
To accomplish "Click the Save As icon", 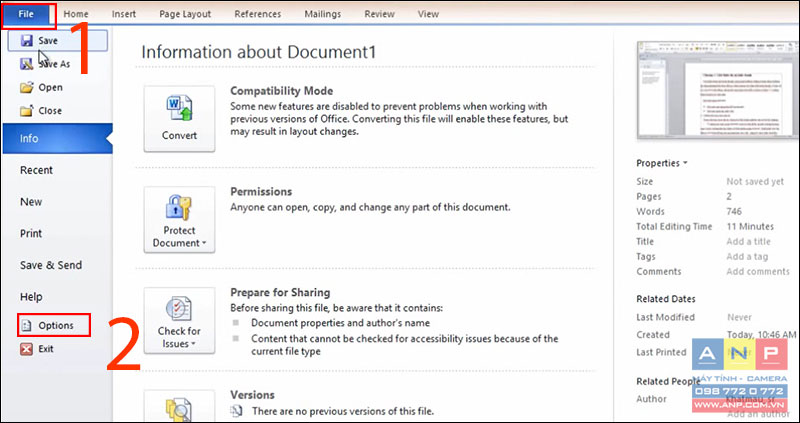I will (27, 64).
